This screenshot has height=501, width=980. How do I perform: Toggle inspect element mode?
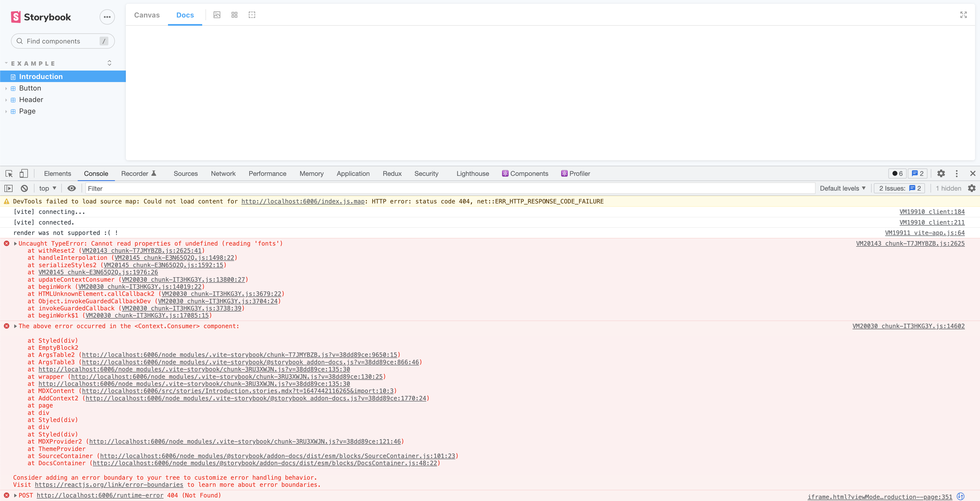[8, 173]
